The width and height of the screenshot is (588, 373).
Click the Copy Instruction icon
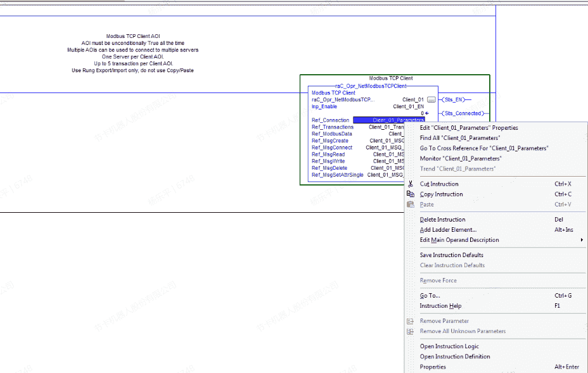[x=410, y=194]
